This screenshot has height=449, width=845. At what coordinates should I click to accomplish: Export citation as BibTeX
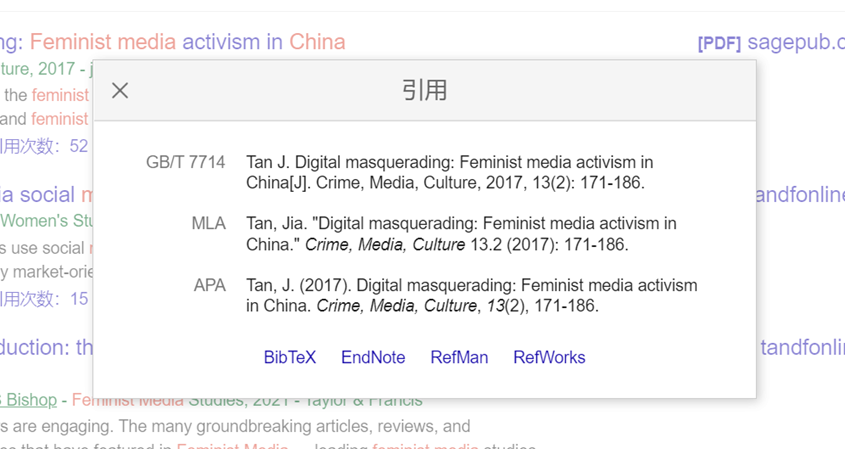(289, 357)
